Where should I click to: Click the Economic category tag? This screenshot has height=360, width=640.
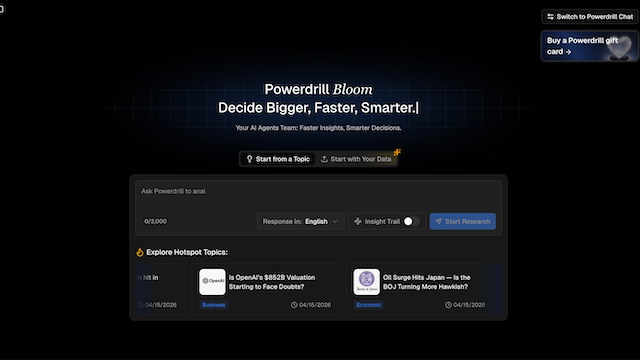(369, 305)
